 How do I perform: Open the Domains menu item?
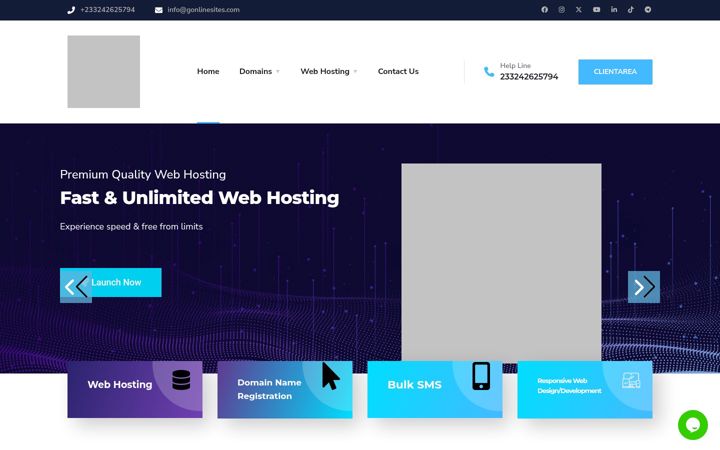pyautogui.click(x=255, y=72)
